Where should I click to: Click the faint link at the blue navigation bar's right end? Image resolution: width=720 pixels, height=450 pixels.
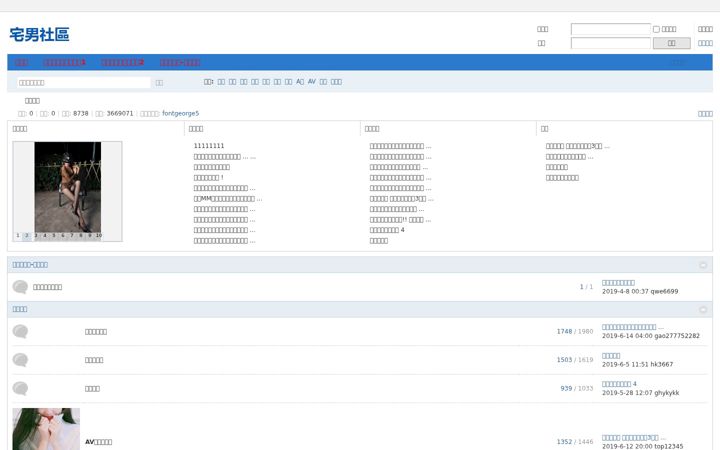click(x=680, y=62)
